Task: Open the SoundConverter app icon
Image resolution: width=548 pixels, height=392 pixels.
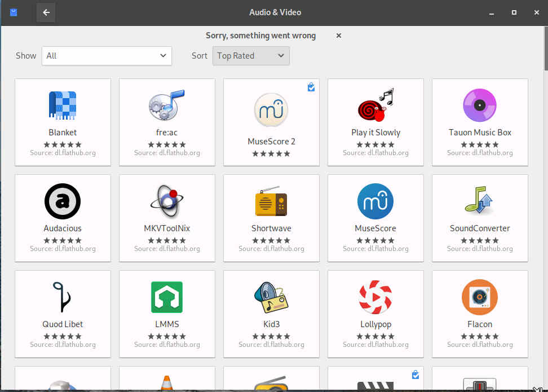Action: [479, 200]
